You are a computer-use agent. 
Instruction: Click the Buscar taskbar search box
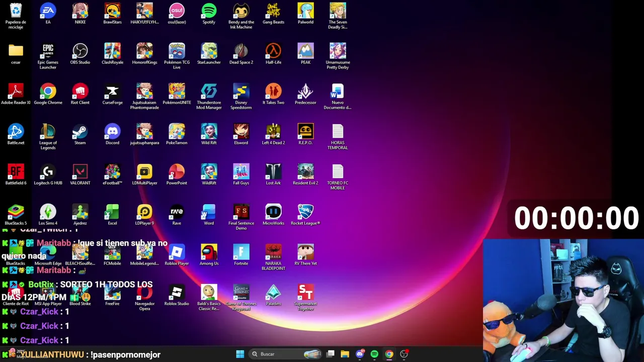[x=286, y=354]
